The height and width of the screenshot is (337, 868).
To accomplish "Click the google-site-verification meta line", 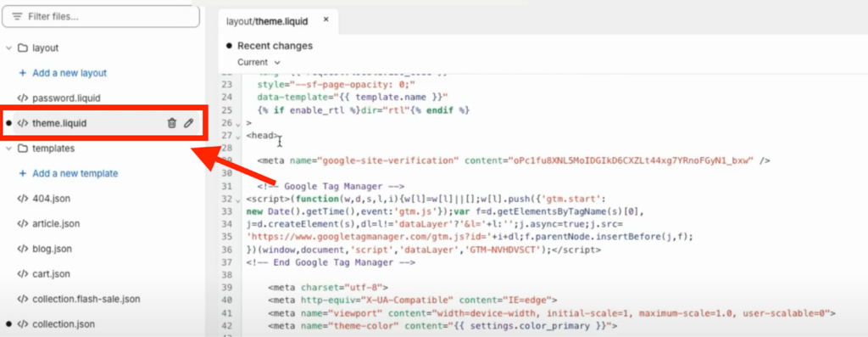I will tap(514, 160).
